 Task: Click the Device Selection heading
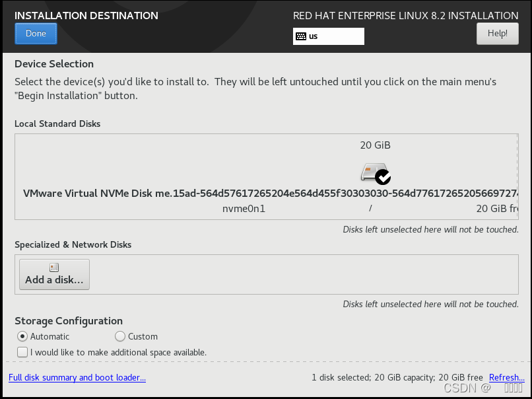point(54,64)
